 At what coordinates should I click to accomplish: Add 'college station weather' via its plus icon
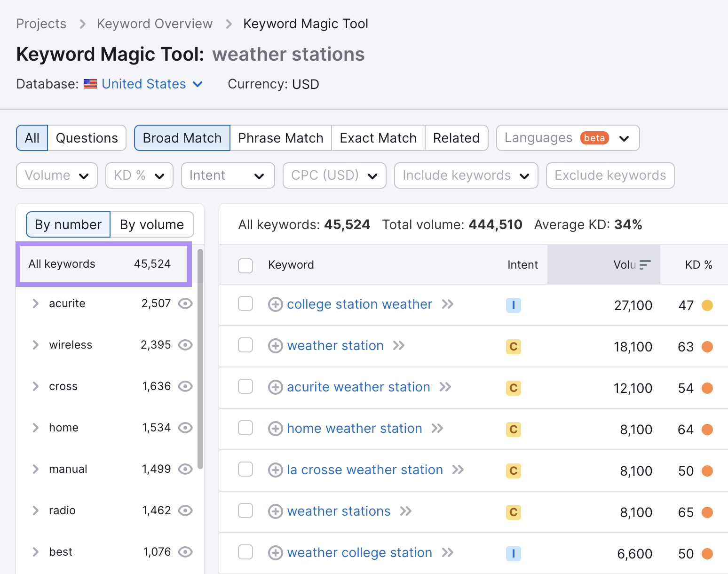[275, 305]
